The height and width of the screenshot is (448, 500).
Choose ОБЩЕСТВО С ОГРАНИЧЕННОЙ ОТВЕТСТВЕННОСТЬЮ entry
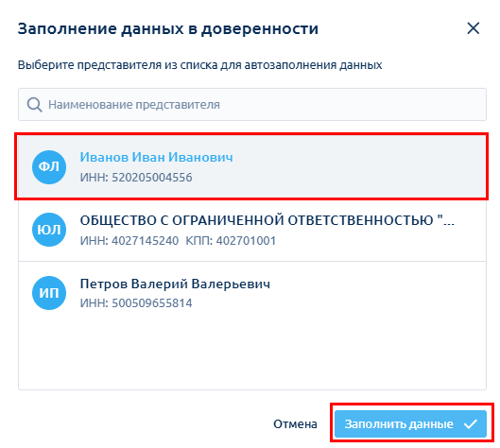coord(252,230)
